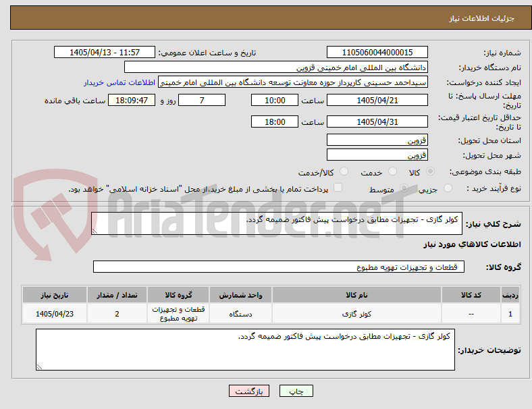Viewport: 532px width, 409px height.
Task: Click the delivery province field قزوین
Action: pyautogui.click(x=377, y=140)
